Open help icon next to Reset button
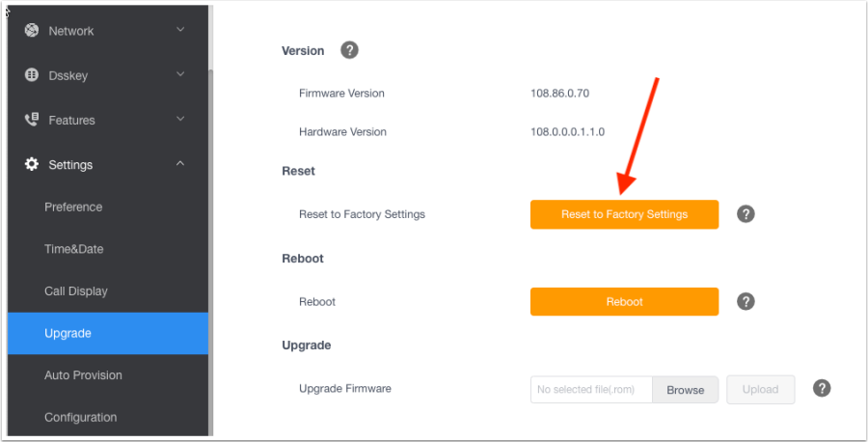This screenshot has height=442, width=868. tap(746, 214)
